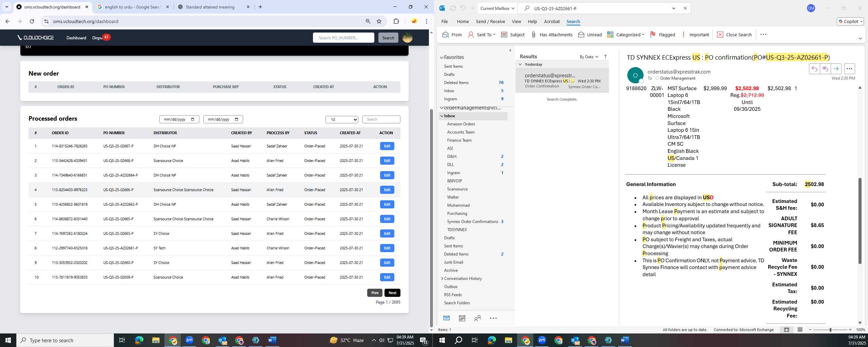Open the Home tab in Outlook
Screen dimensions: 868x347
click(x=462, y=21)
